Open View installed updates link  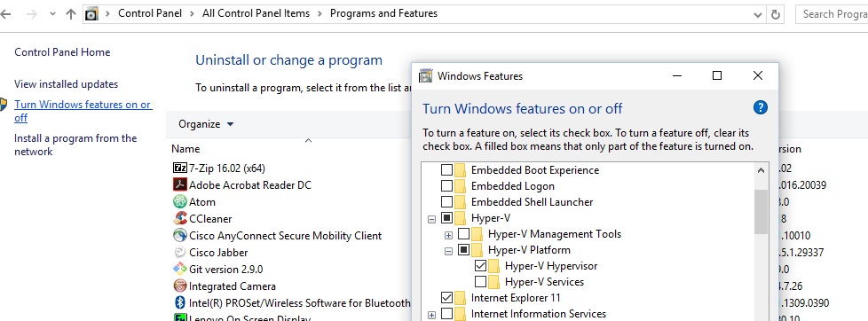tap(66, 84)
